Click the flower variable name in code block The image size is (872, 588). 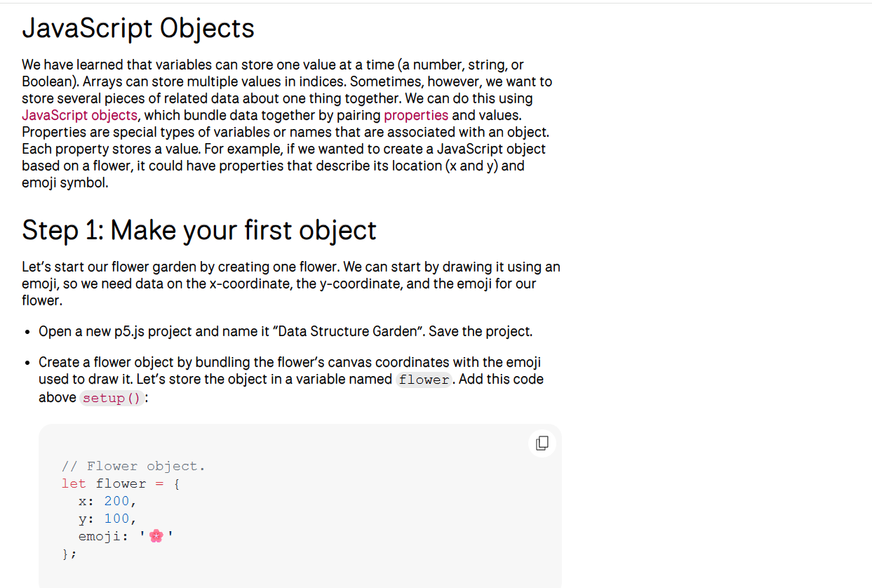pyautogui.click(x=121, y=483)
